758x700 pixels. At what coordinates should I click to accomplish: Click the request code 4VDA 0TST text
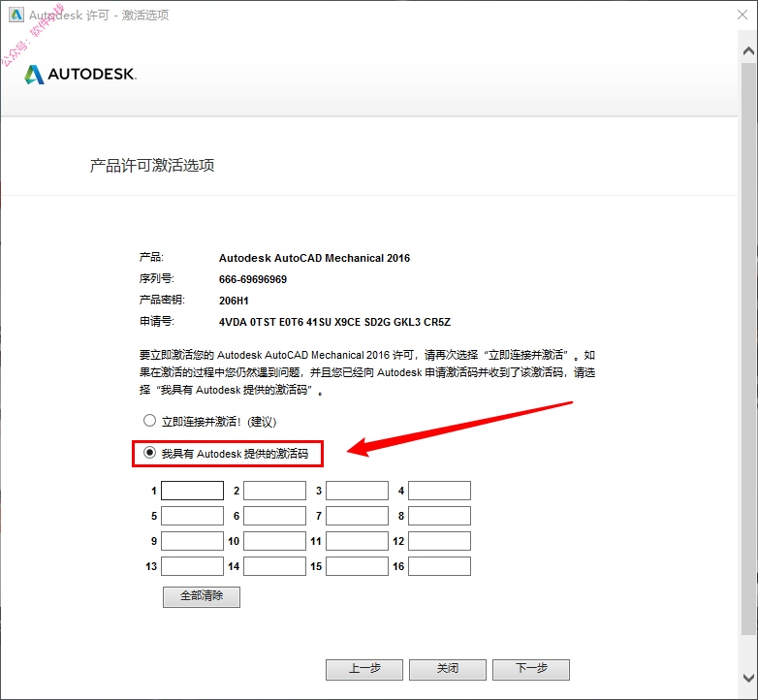[334, 322]
